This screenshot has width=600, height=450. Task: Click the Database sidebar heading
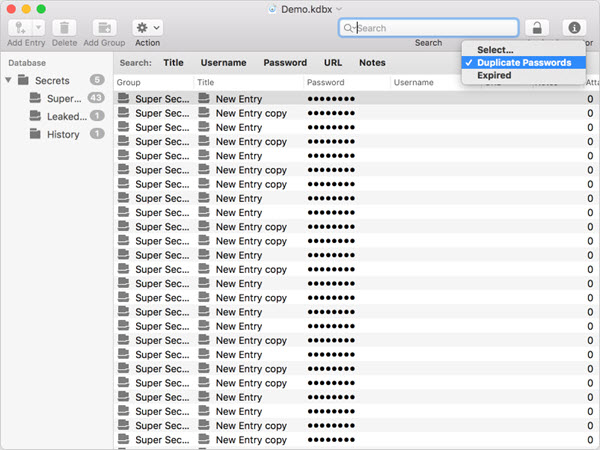[27, 63]
